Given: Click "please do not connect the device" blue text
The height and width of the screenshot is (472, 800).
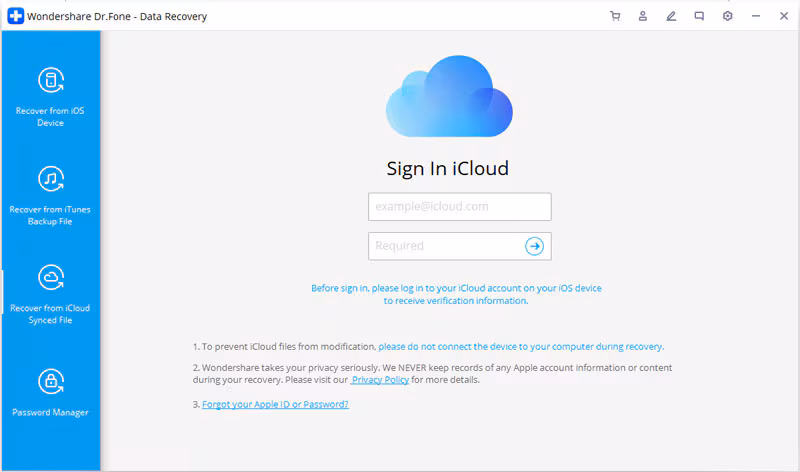Looking at the screenshot, I should tap(521, 346).
